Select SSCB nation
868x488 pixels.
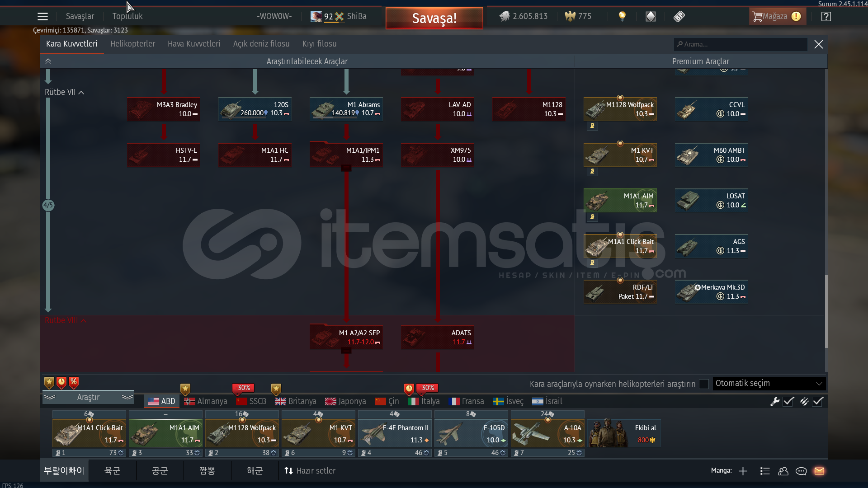[251, 401]
